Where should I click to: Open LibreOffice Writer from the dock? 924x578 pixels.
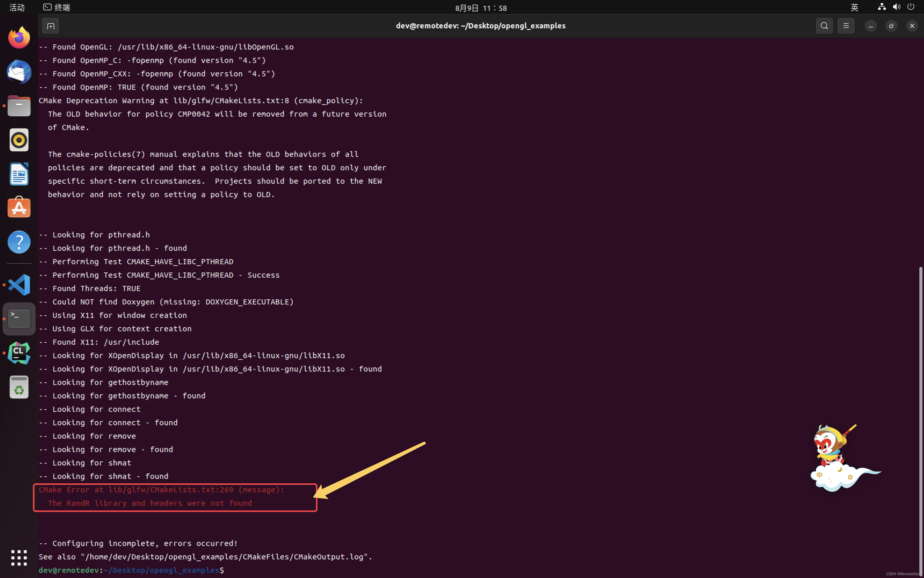(x=19, y=174)
